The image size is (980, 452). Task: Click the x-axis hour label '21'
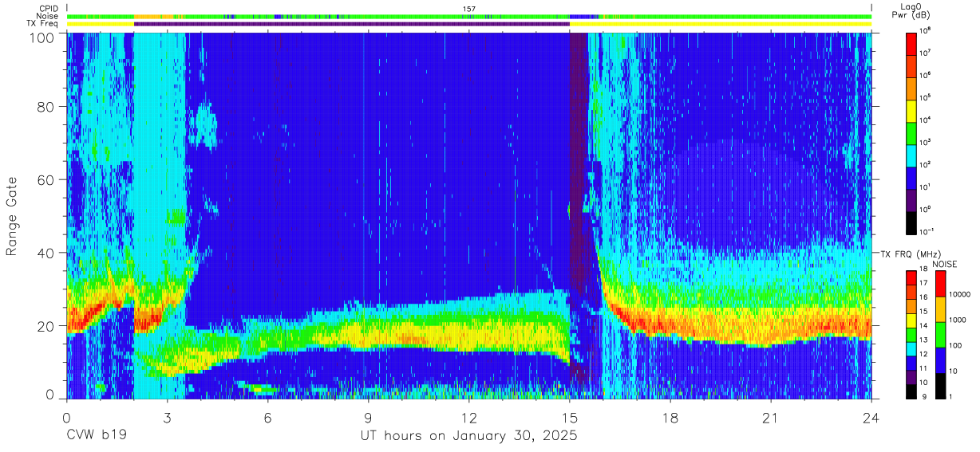click(771, 418)
